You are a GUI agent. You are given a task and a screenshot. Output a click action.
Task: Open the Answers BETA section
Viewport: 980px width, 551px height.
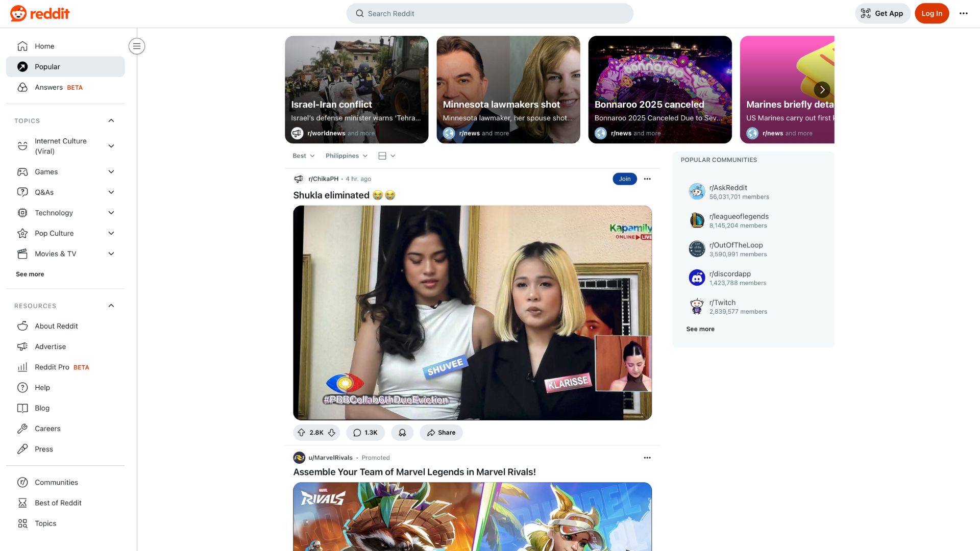click(x=49, y=87)
